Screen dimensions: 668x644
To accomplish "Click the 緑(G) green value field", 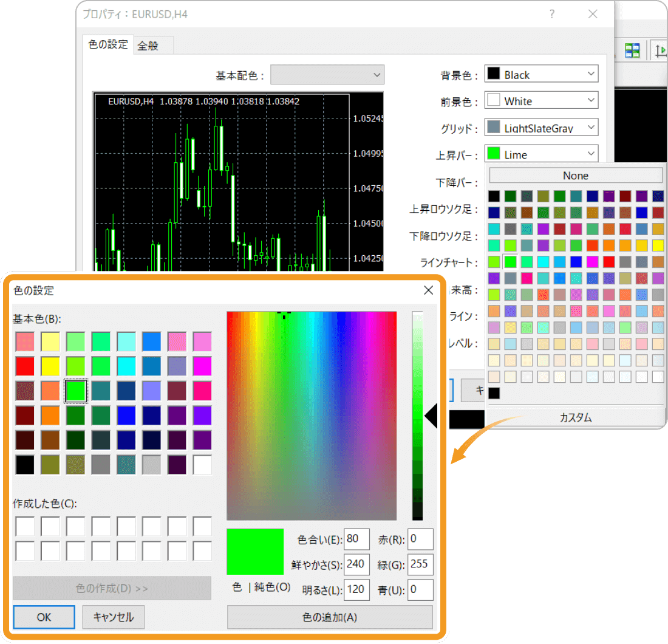I will click(420, 564).
